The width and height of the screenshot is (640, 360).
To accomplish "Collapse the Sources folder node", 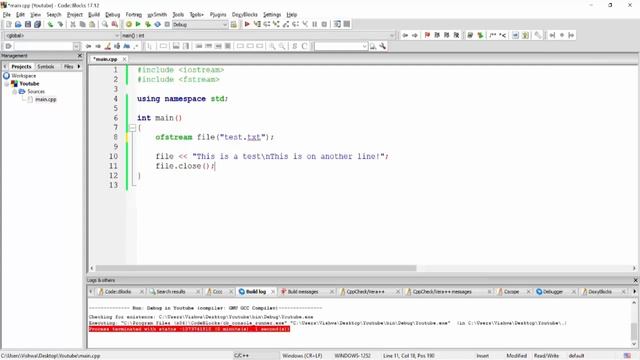I will click(15, 91).
